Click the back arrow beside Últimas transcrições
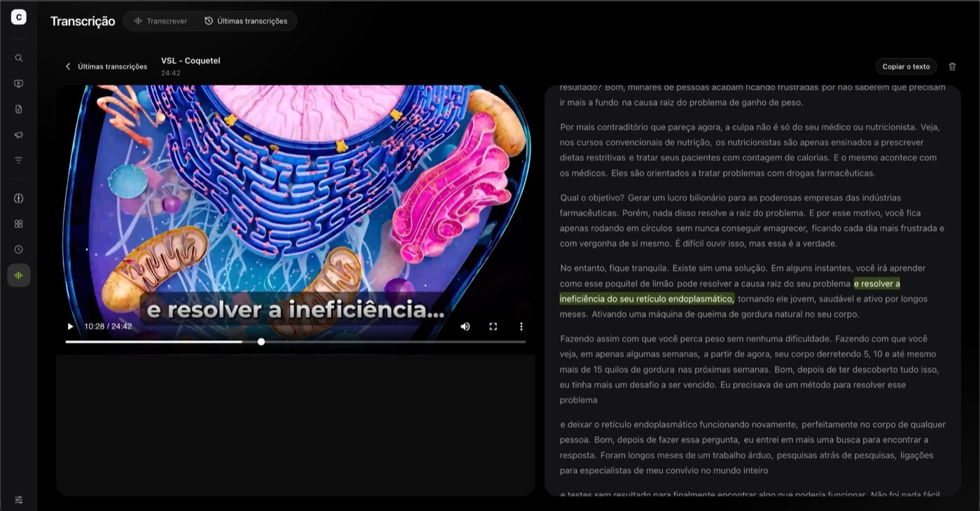The width and height of the screenshot is (980, 511). point(68,66)
